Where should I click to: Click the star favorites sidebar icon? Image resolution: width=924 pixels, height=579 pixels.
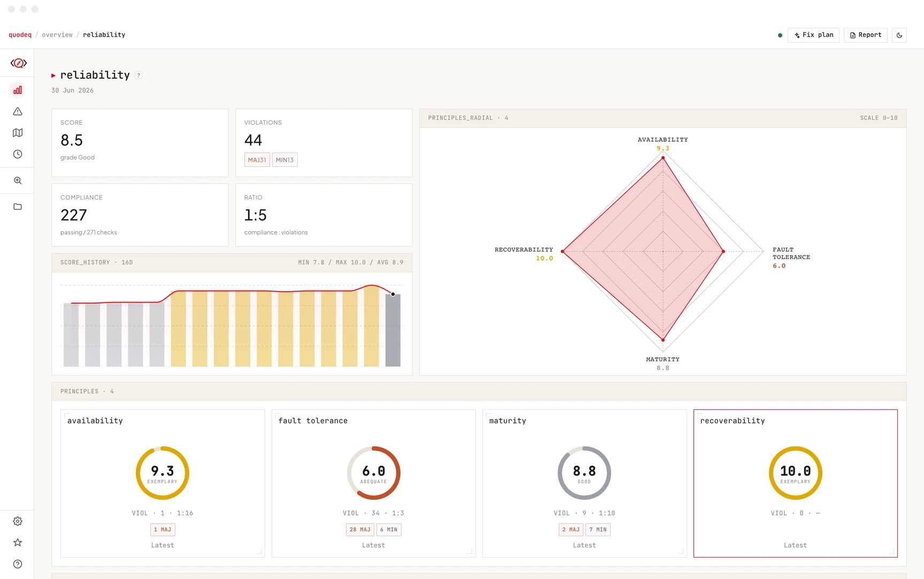pyautogui.click(x=18, y=543)
